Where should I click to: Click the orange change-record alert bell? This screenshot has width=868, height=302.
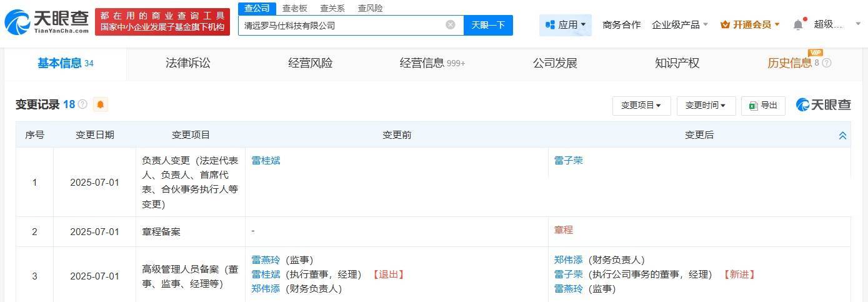101,105
